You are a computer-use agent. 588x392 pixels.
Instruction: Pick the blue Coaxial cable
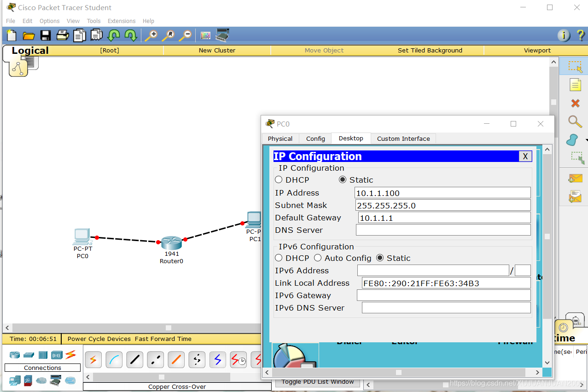tap(218, 359)
